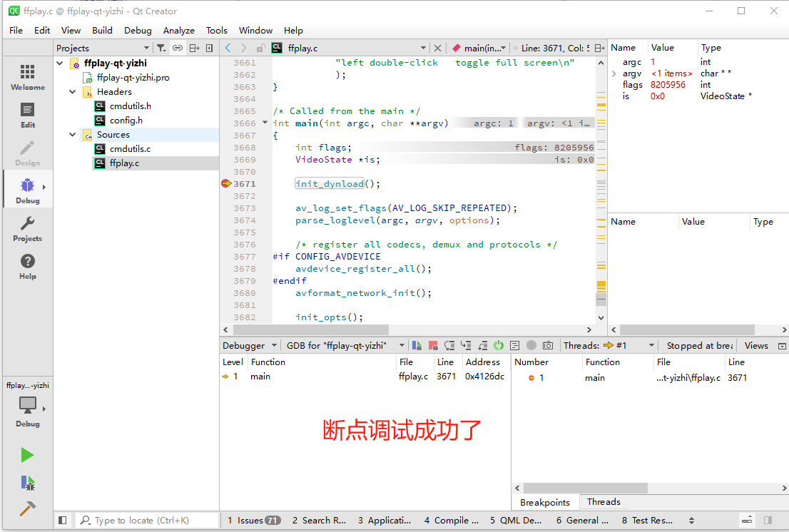The width and height of the screenshot is (789, 532).
Task: Open the File menu
Action: click(x=16, y=31)
